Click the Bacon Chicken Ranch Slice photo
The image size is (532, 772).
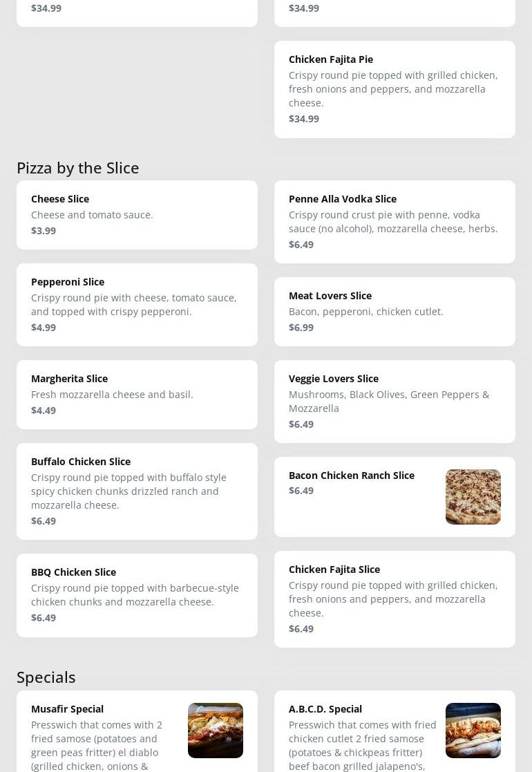point(473,496)
